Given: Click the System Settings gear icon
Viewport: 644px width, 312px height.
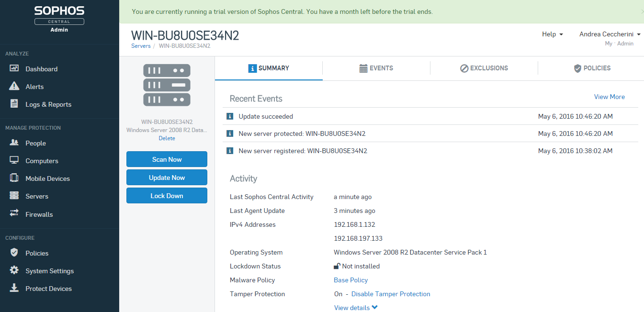Looking at the screenshot, I should point(14,270).
